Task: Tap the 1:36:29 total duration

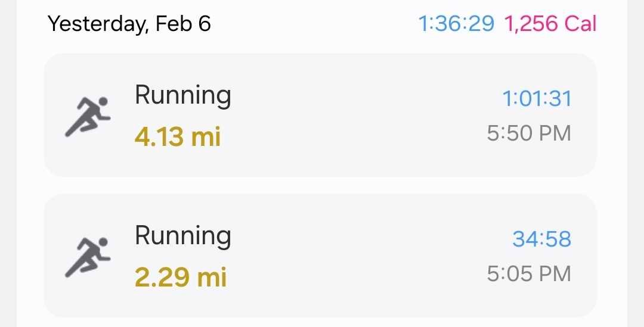Action: 456,24
